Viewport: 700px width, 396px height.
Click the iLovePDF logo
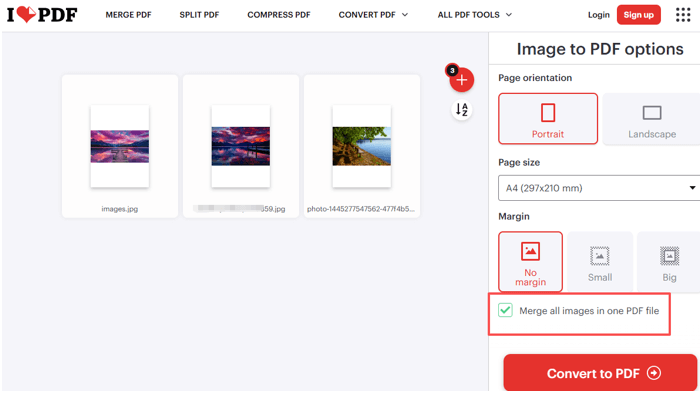pyautogui.click(x=42, y=15)
